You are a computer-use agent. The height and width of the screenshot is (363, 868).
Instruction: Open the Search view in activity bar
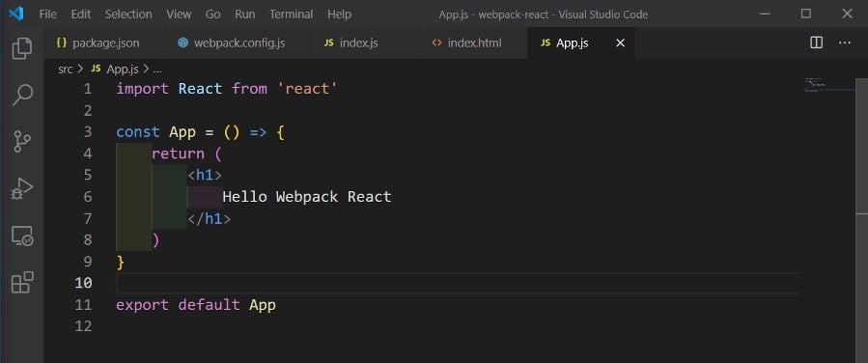tap(22, 95)
